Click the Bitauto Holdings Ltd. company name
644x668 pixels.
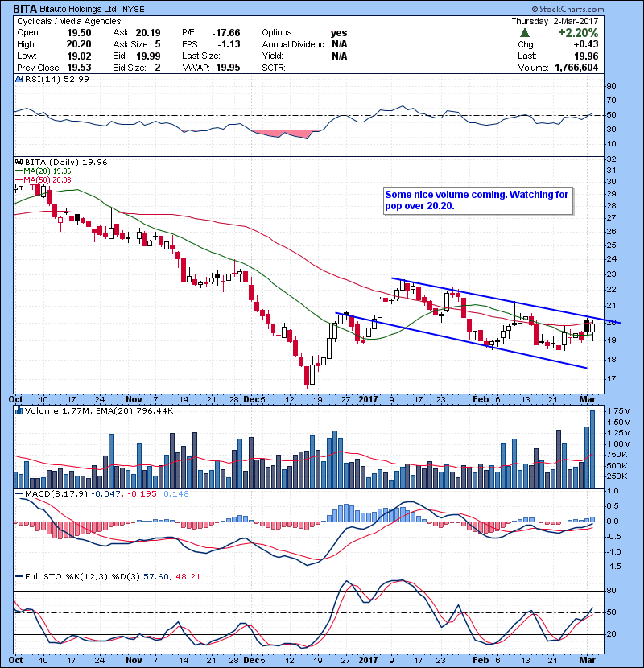(x=79, y=9)
